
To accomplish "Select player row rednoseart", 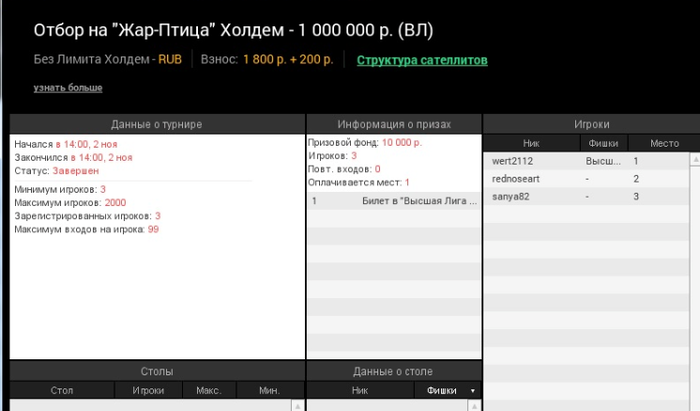I will pyautogui.click(x=586, y=179).
